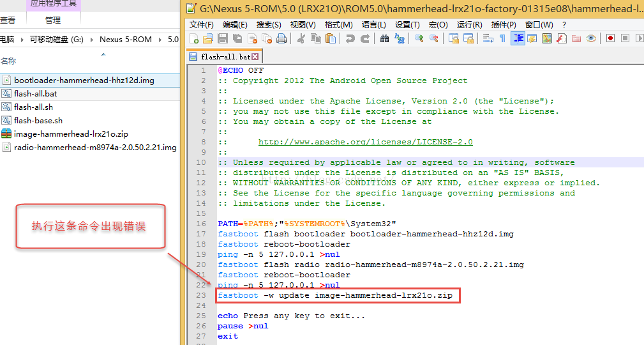Paste clipboard using toolbar icon

[330, 39]
